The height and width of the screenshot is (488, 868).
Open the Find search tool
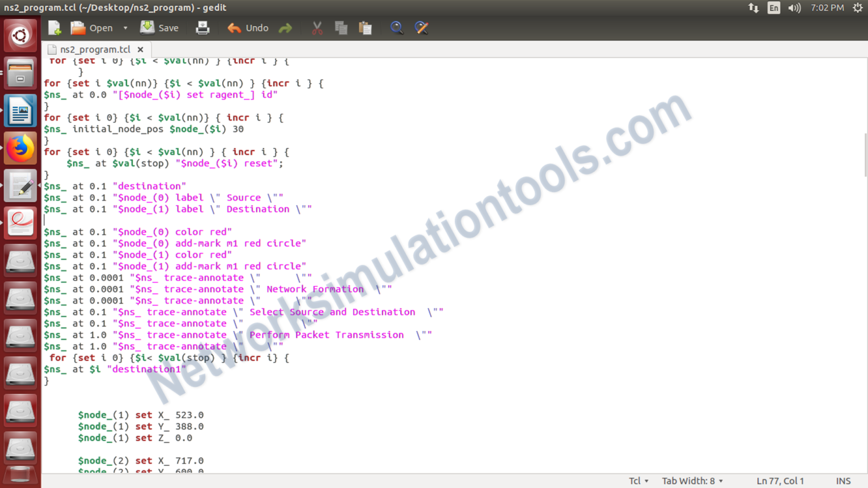[x=397, y=27]
